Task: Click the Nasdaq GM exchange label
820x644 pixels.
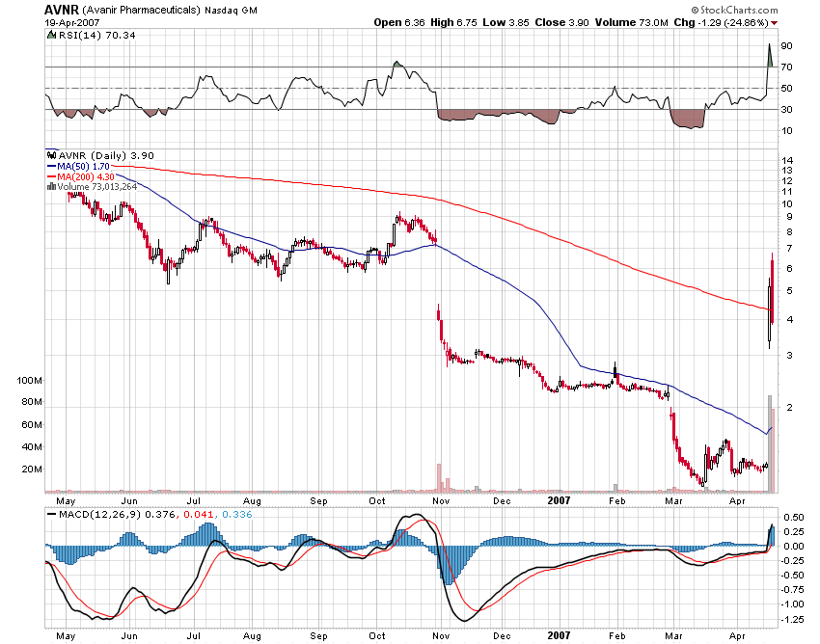Action: pyautogui.click(x=231, y=10)
